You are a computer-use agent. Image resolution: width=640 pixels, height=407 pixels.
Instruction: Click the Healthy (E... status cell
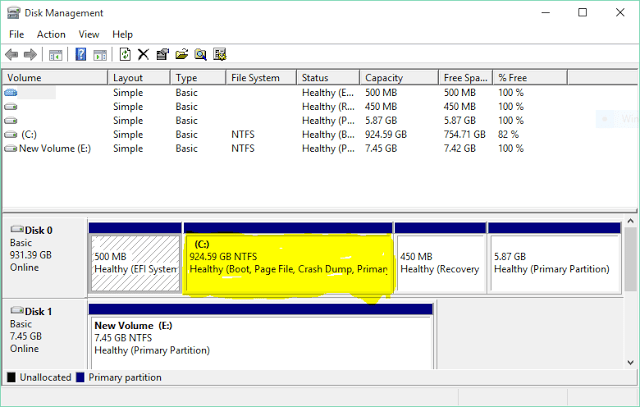(328, 93)
